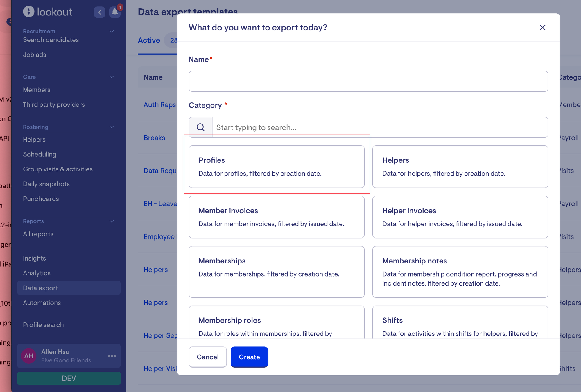Click the Cancel button
Screen dimensions: 581x392
(207, 357)
